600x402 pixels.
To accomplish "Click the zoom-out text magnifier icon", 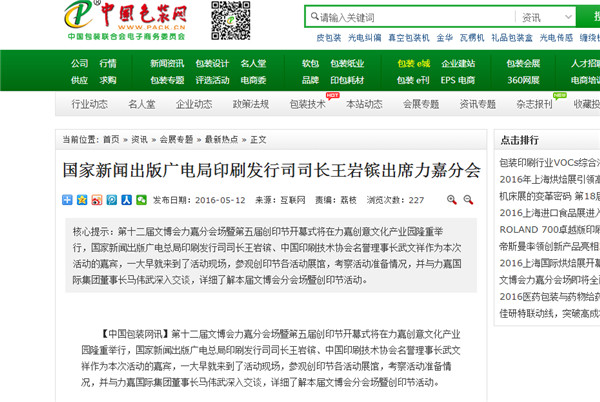I will point(468,200).
